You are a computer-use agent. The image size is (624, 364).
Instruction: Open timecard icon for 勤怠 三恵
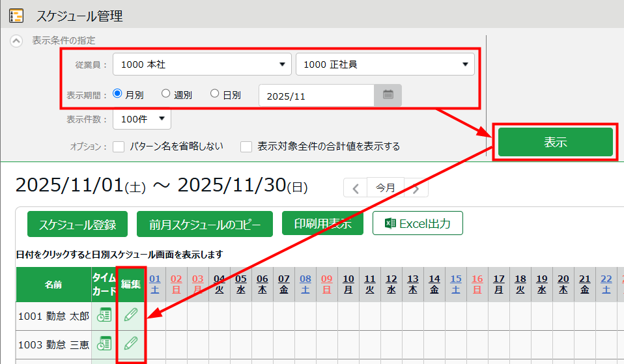click(104, 343)
